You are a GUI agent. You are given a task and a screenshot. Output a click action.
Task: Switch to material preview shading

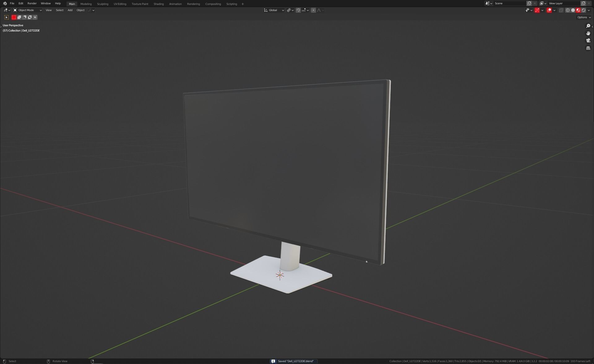pyautogui.click(x=578, y=10)
